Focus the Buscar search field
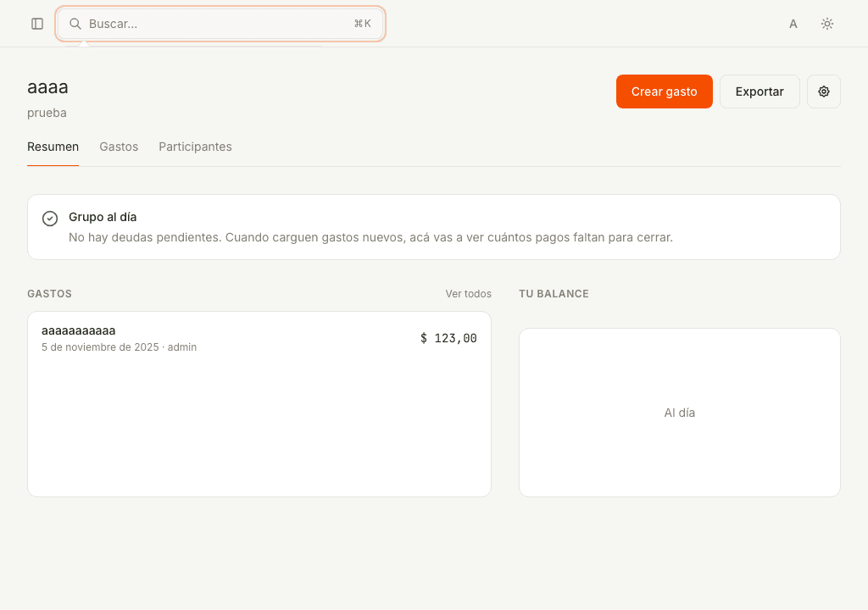 click(x=220, y=24)
